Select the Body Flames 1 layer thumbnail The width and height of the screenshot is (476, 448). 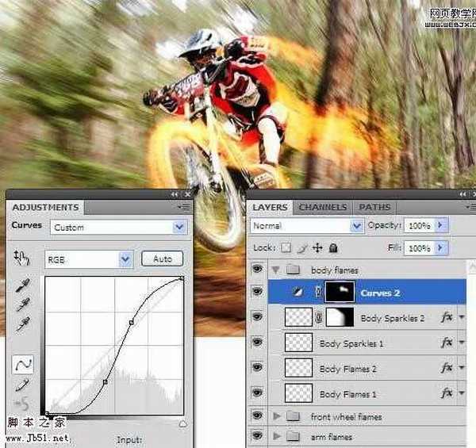pyautogui.click(x=299, y=393)
